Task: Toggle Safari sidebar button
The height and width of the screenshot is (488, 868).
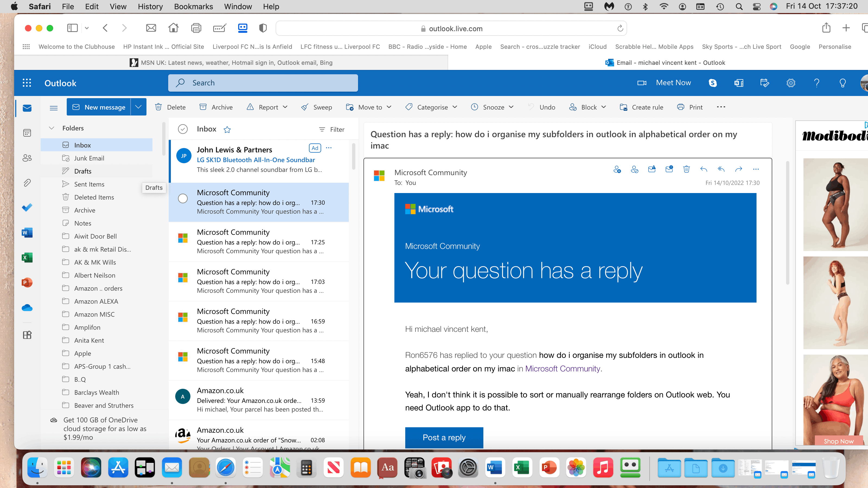Action: pyautogui.click(x=72, y=28)
